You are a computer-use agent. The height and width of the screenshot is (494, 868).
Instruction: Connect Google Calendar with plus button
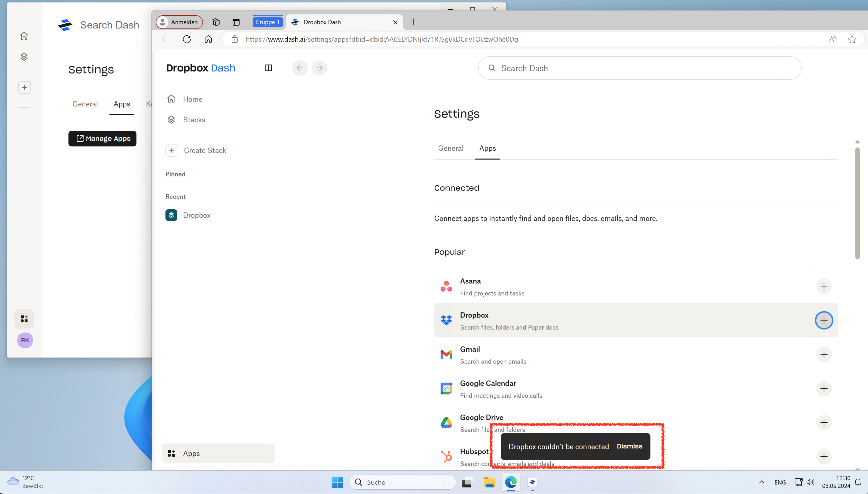pyautogui.click(x=824, y=388)
